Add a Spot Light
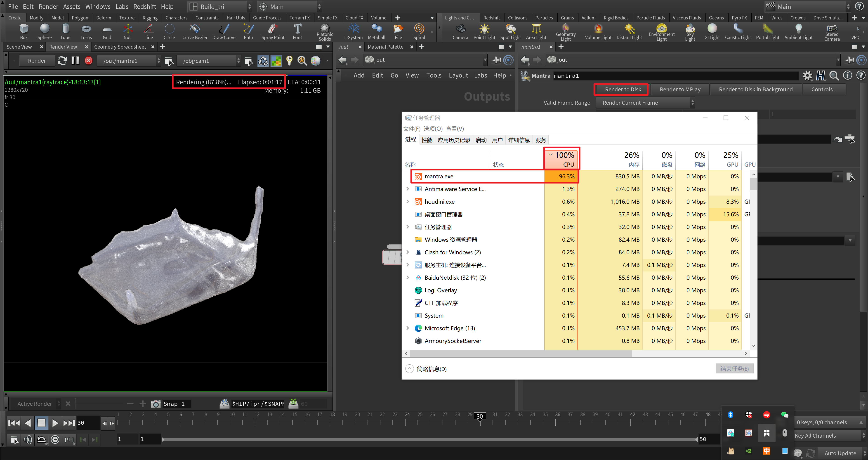This screenshot has width=868, height=460. point(510,32)
